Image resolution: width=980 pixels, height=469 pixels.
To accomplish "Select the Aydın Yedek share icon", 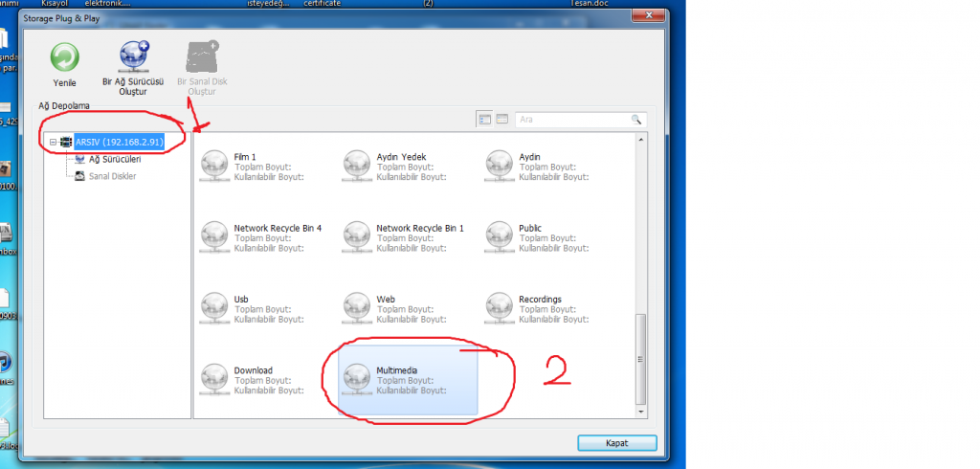I will 357,167.
